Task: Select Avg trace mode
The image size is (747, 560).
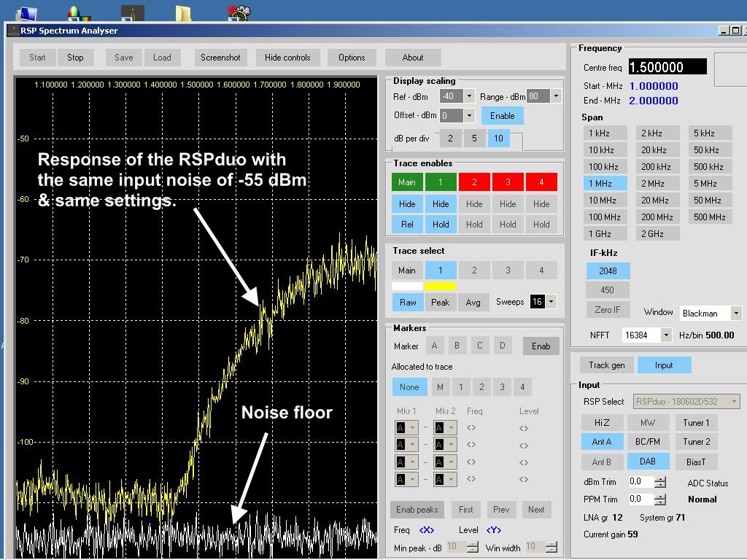Action: point(473,303)
